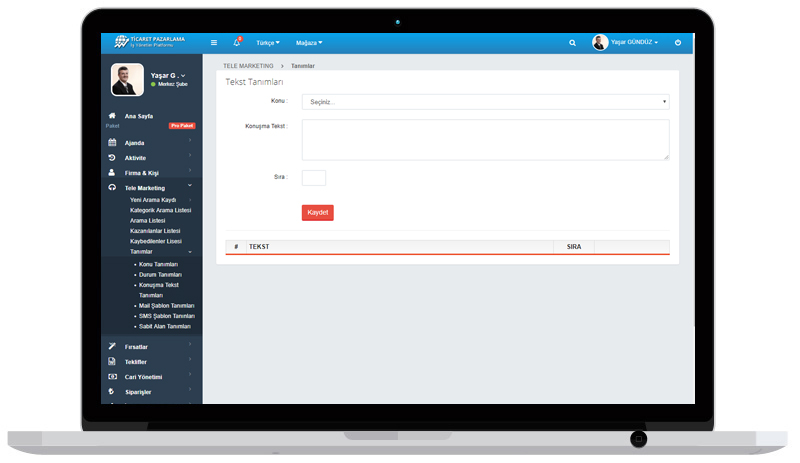Open the Cari Yönetimi menu item
The image size is (800, 463).
click(x=143, y=377)
